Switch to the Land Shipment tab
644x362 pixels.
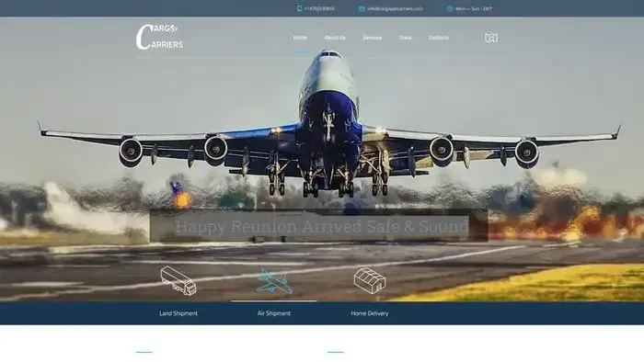(x=178, y=313)
